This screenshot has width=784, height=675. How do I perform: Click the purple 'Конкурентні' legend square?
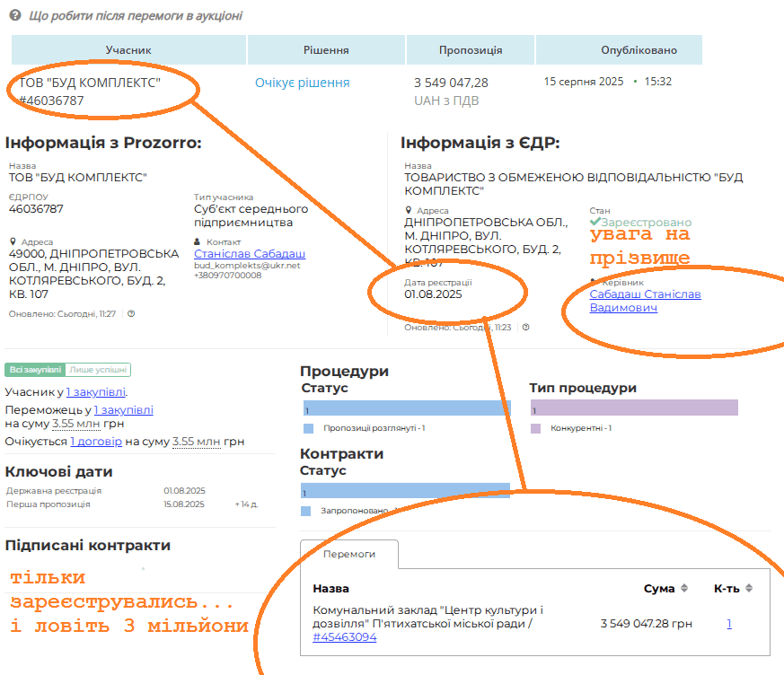[x=536, y=429]
